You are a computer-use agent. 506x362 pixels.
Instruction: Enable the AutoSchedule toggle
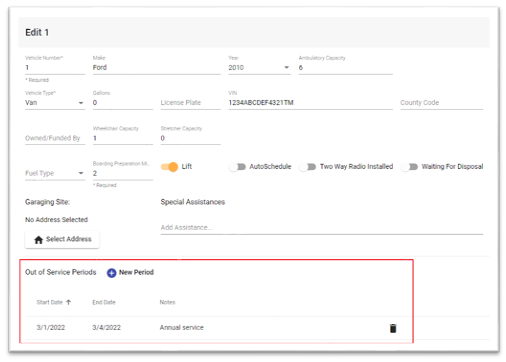click(x=237, y=167)
